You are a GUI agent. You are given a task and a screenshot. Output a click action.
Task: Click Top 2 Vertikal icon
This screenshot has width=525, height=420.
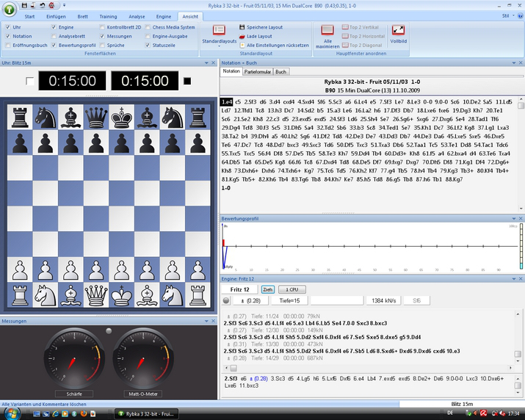345,27
